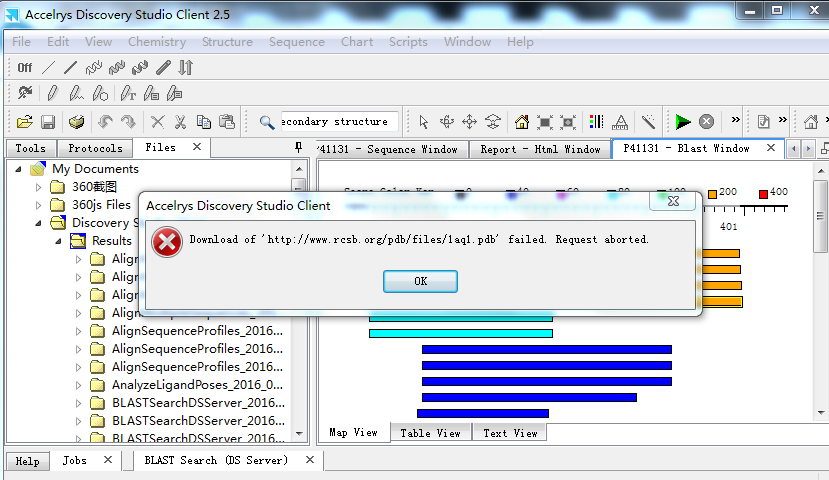Open the Sequence menu
Screen dimensions: 829x480
pyautogui.click(x=297, y=42)
